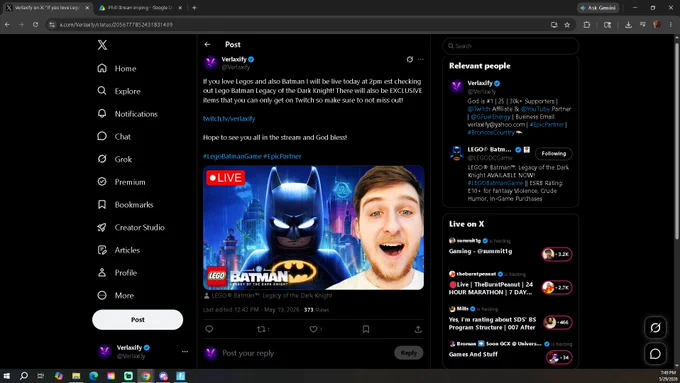Open the twitch.tv/verlaxify link
The width and height of the screenshot is (680, 383).
pyautogui.click(x=229, y=118)
